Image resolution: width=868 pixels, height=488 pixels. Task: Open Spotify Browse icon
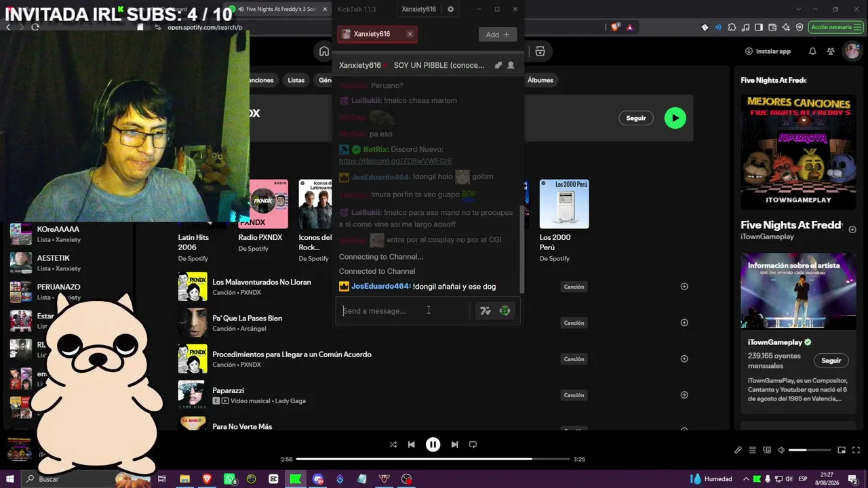click(540, 52)
